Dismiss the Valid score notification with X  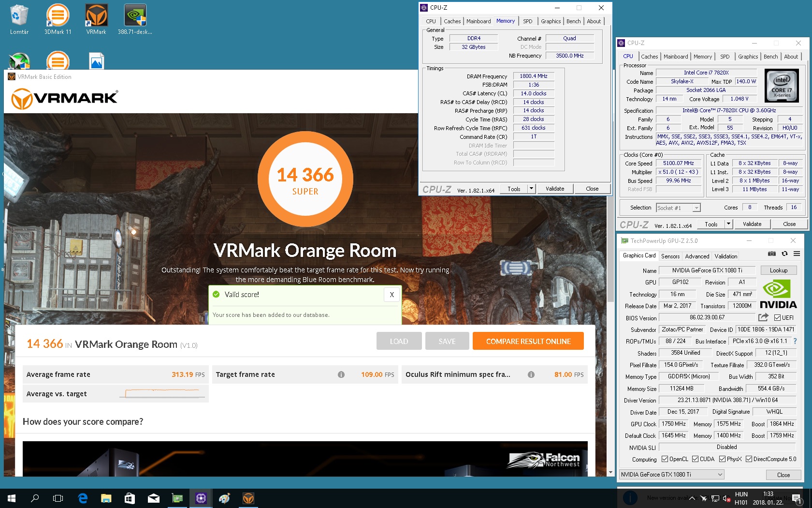click(392, 295)
